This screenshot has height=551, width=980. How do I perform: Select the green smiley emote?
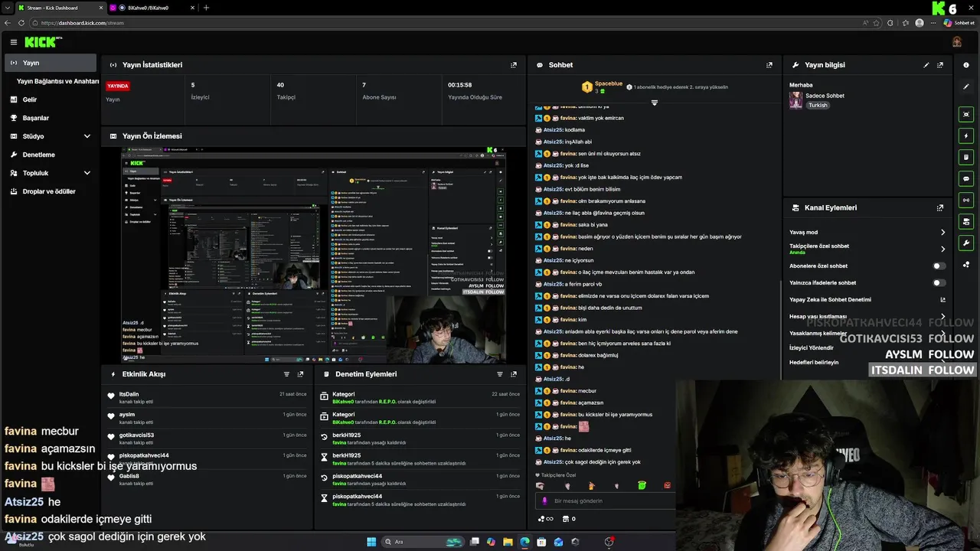(642, 485)
